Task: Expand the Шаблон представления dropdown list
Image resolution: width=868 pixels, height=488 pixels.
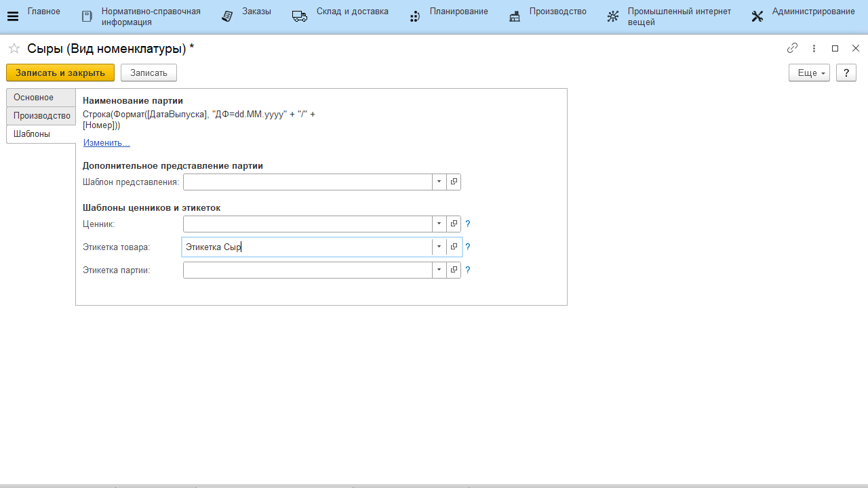Action: (x=439, y=182)
